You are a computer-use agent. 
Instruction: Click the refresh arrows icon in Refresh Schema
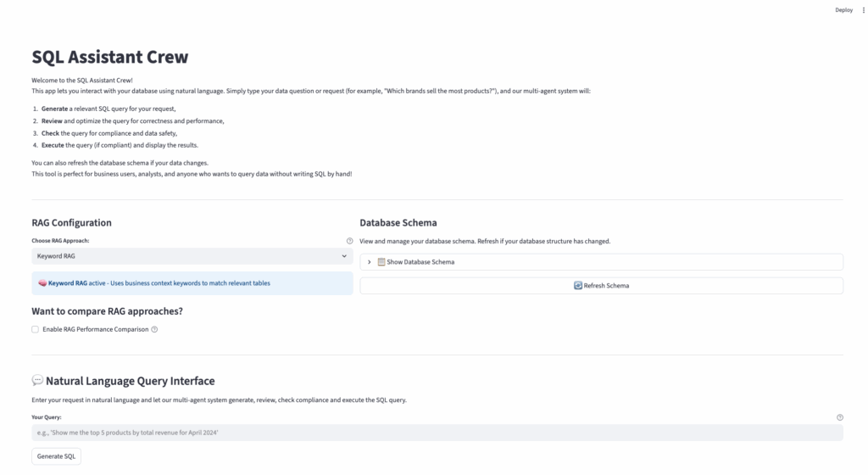(x=578, y=286)
